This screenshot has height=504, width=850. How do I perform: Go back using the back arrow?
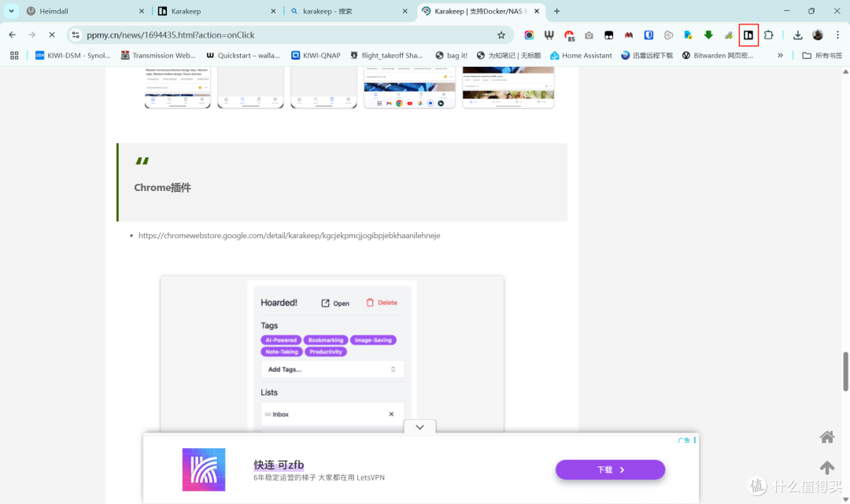point(12,35)
